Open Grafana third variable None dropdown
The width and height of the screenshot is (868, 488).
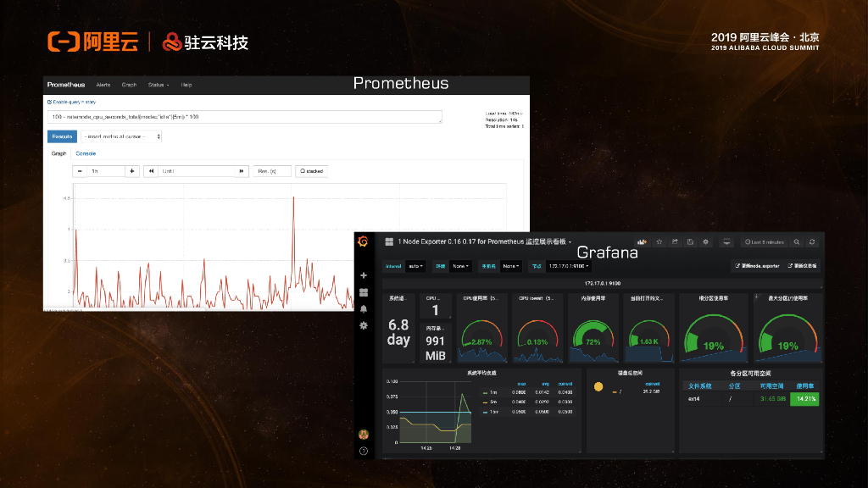pos(511,266)
